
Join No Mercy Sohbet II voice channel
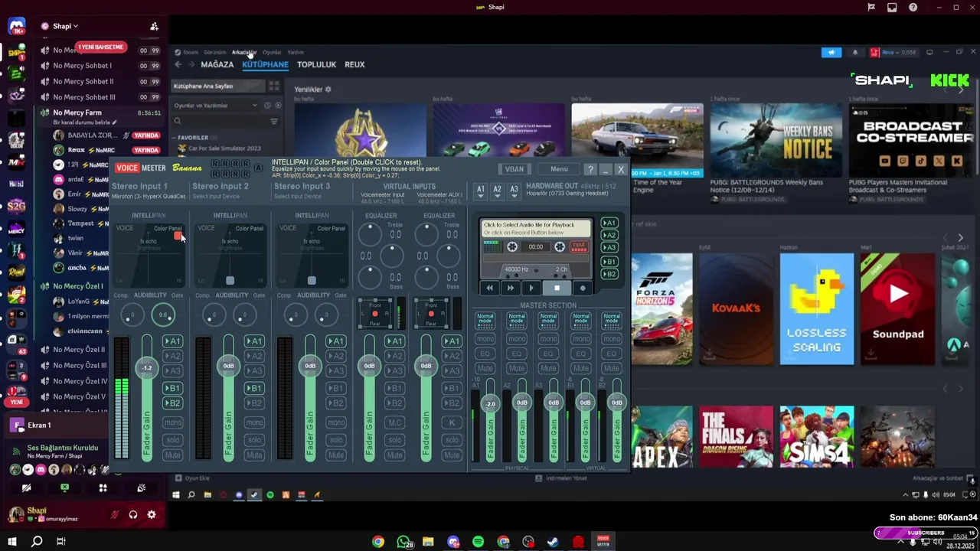[83, 81]
